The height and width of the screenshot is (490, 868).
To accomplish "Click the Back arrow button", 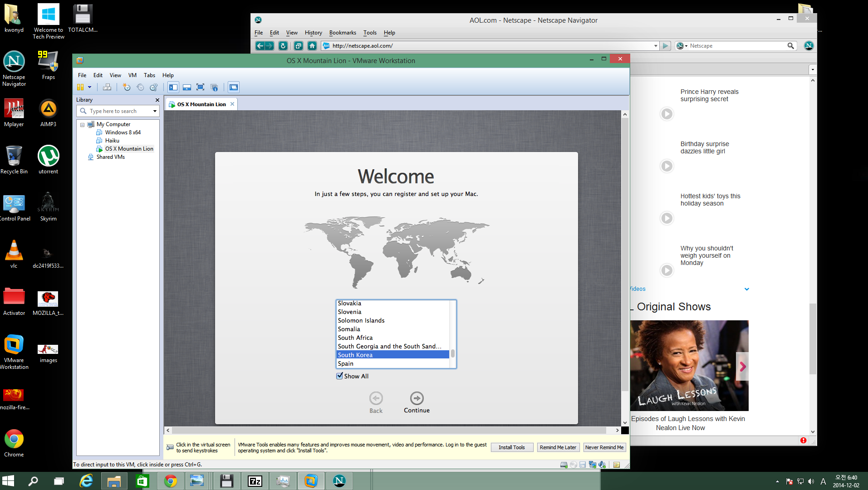I will pyautogui.click(x=376, y=398).
